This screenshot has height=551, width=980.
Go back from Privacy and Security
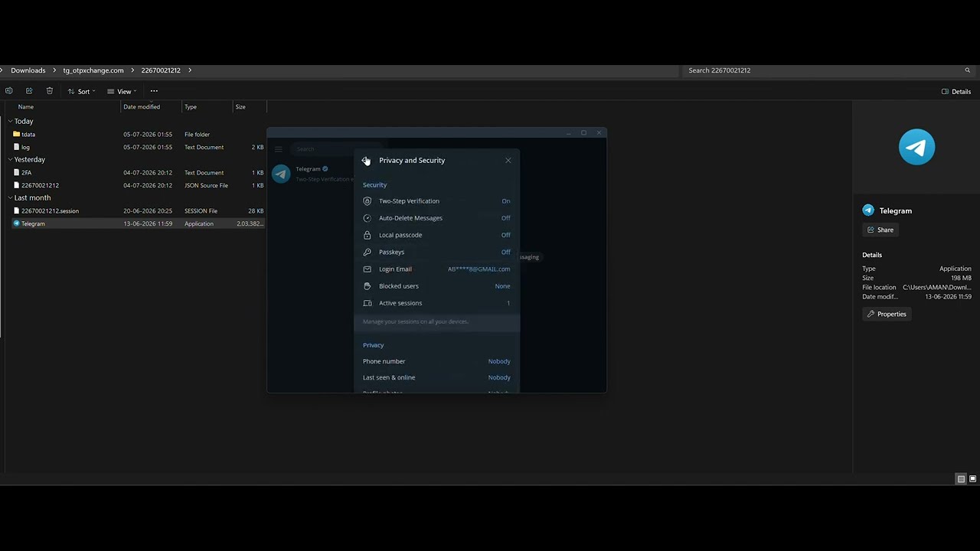tap(366, 161)
